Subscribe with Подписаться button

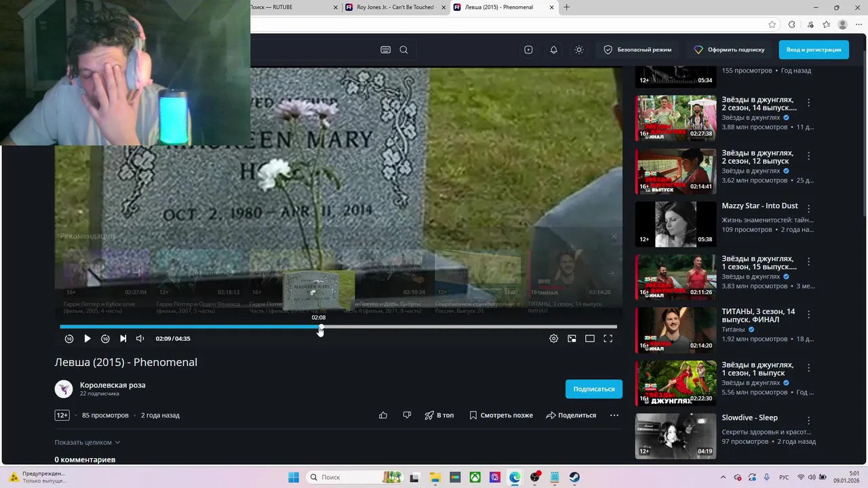[593, 388]
